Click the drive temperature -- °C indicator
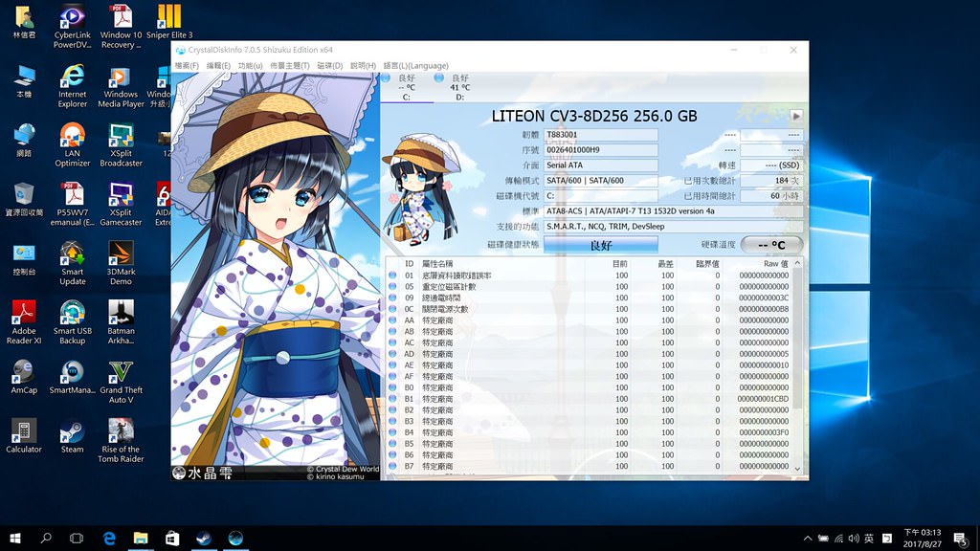This screenshot has height=551, width=980. (x=771, y=245)
